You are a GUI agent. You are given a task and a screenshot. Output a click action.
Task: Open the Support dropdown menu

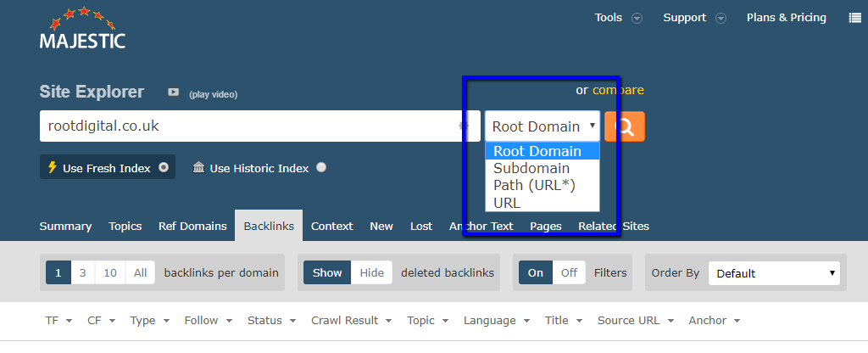pos(694,18)
